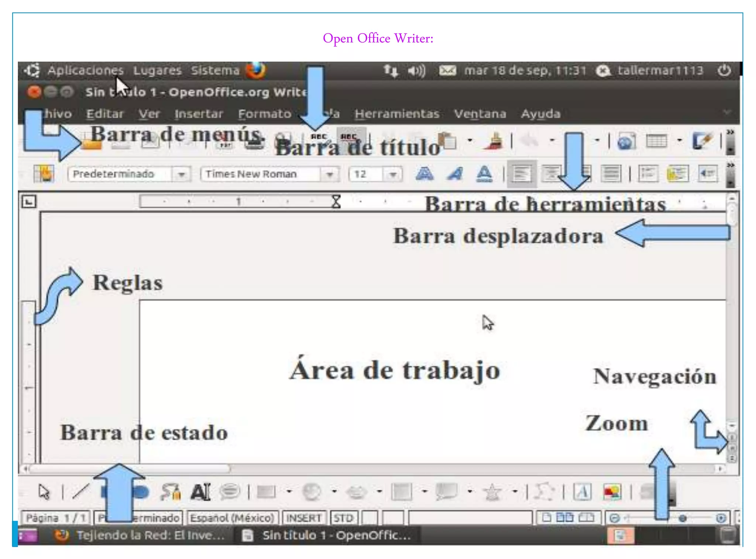Select the arrow selection tool in drawing toolbar
Image resolution: width=756 pixels, height=559 pixels.
(44, 492)
